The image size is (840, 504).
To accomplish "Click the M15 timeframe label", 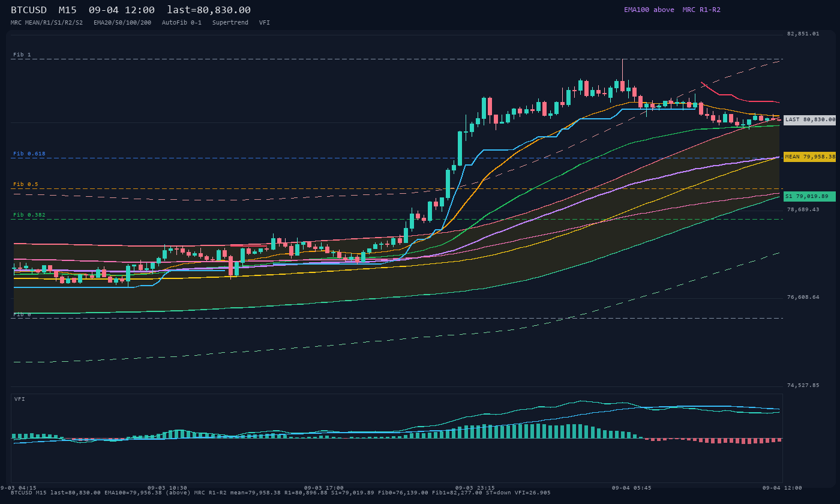I will coord(69,10).
